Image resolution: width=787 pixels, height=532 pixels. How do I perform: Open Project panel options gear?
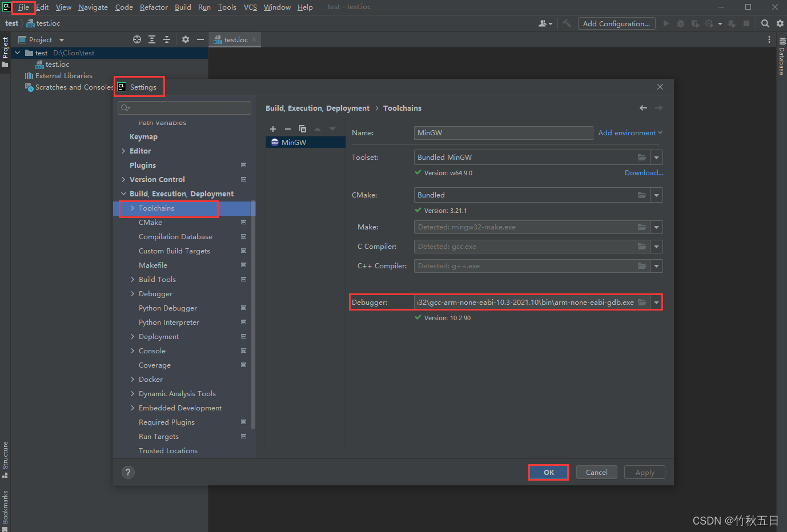(186, 39)
